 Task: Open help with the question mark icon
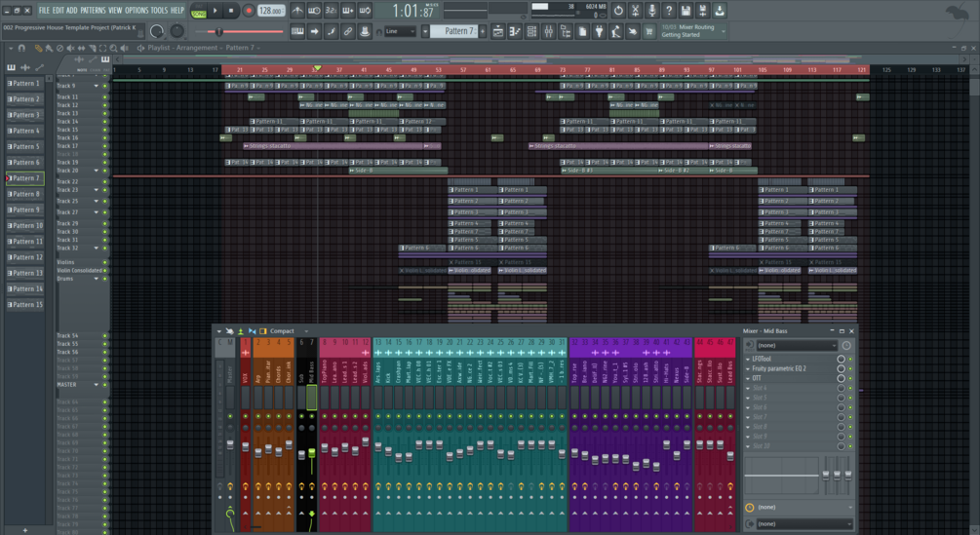click(669, 11)
